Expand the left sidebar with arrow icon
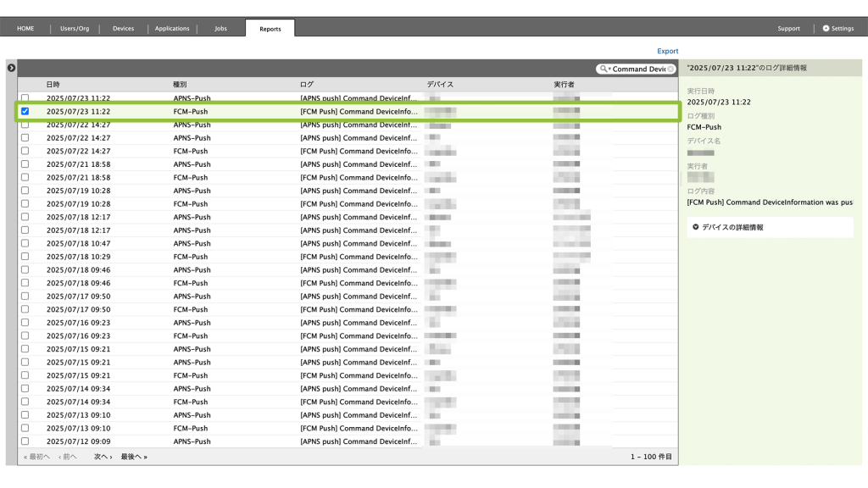 tap(11, 68)
